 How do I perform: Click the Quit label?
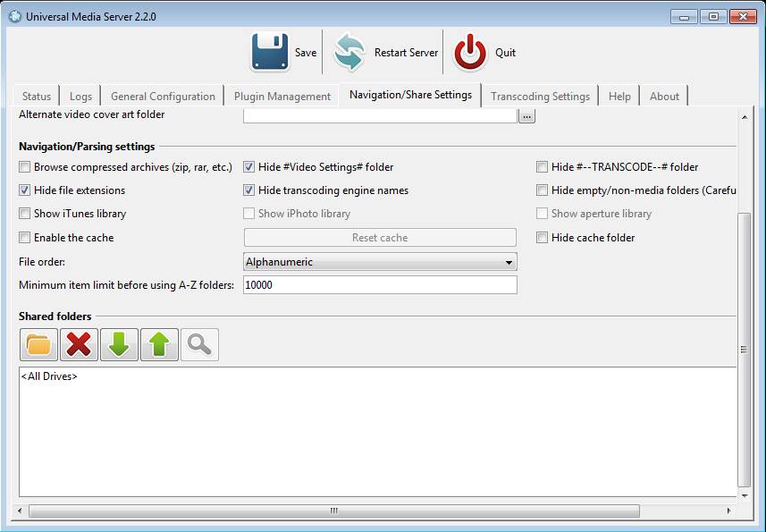point(505,53)
